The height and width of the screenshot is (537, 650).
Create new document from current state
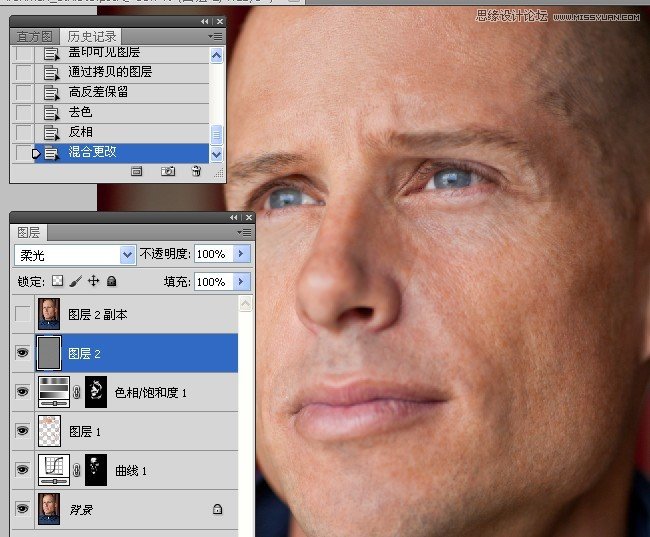point(136,171)
